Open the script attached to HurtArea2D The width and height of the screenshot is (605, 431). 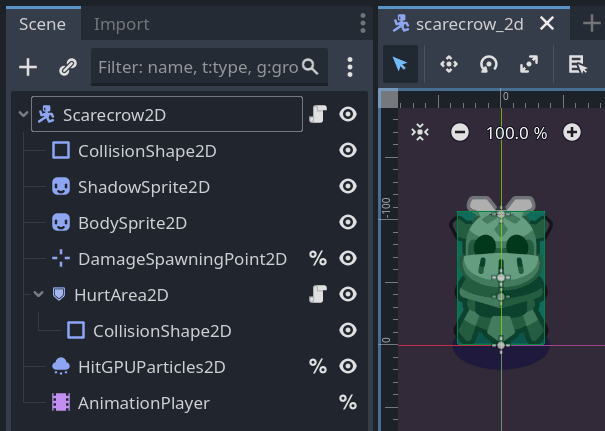(318, 294)
